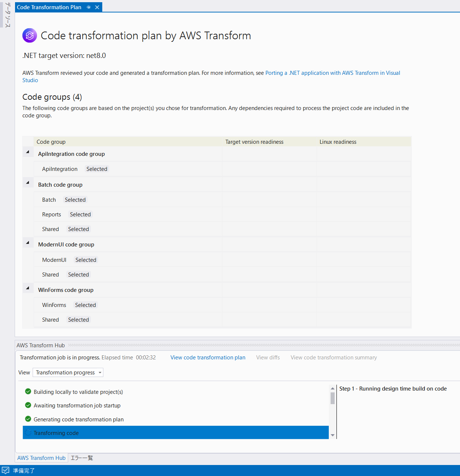Click View code transformation plan link

point(208,358)
